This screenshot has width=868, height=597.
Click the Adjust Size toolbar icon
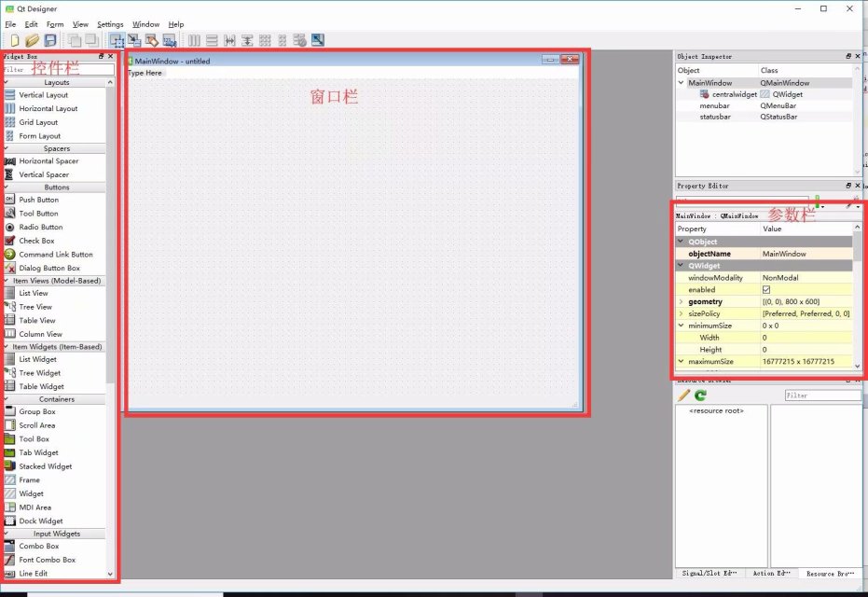coord(318,40)
